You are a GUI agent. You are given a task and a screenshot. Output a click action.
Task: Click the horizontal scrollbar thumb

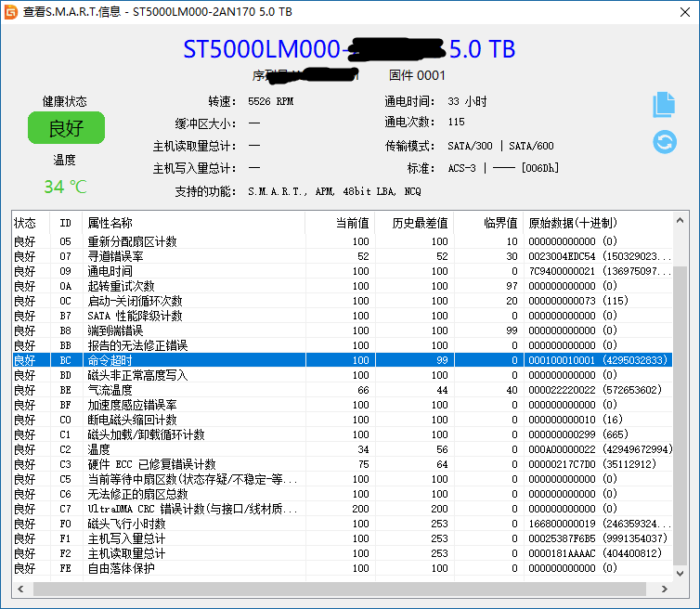point(339,589)
